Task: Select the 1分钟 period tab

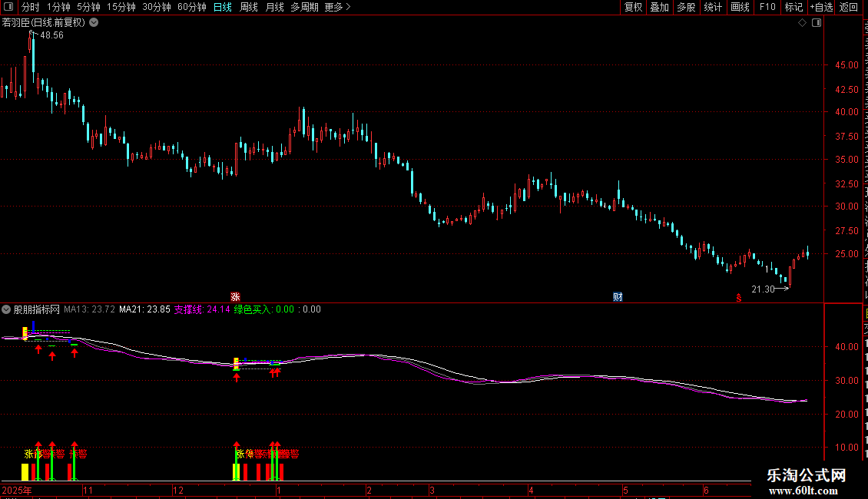Action: [58, 7]
